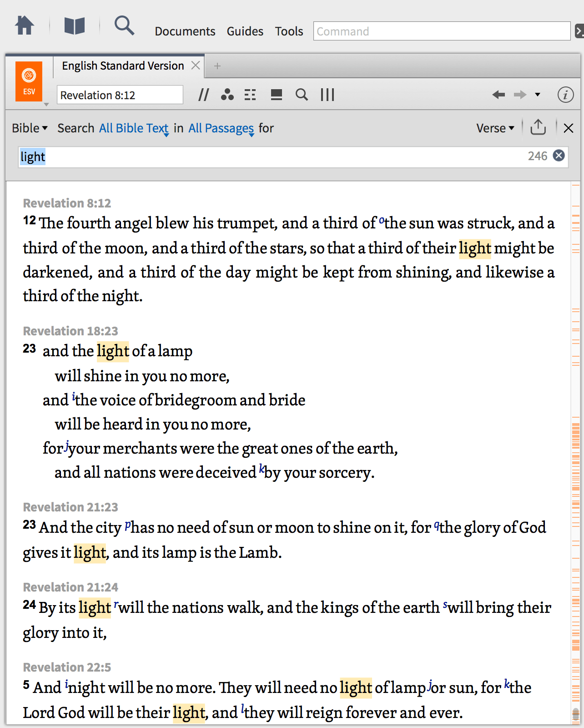Click the Revelation 8:12 reference box
Viewport: 584px width, 728px height.
[120, 95]
